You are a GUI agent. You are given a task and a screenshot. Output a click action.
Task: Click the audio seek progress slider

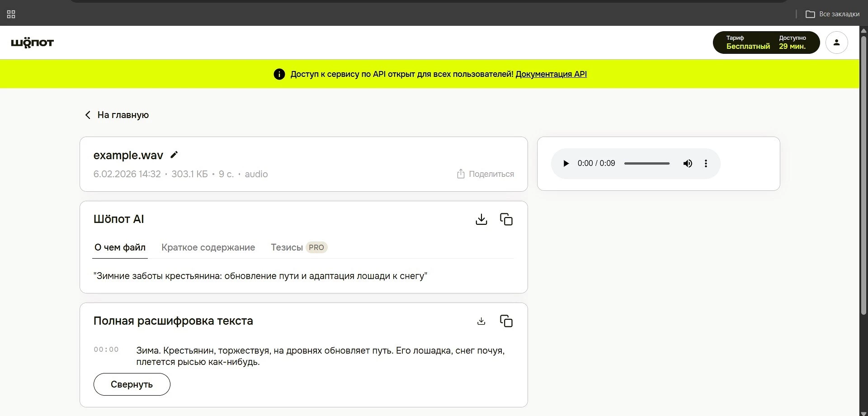pyautogui.click(x=646, y=164)
